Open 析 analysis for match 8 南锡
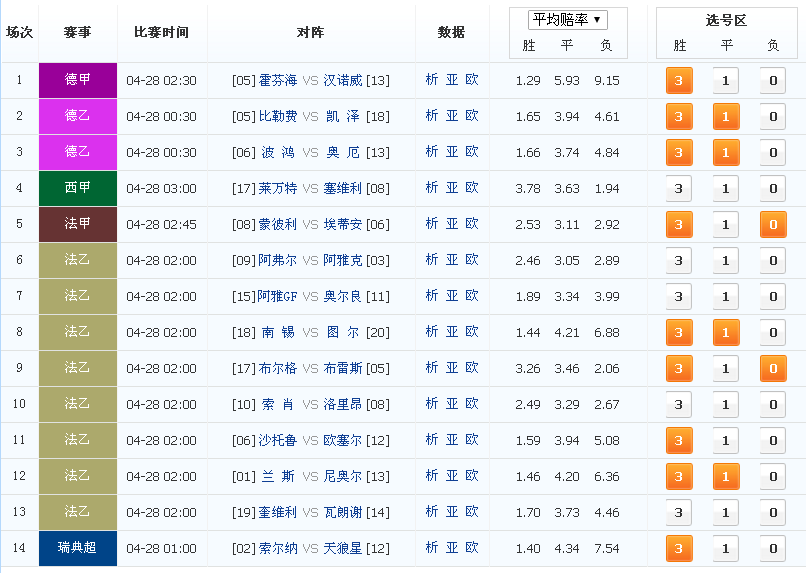Viewport: 806px width, 573px height. 432,331
